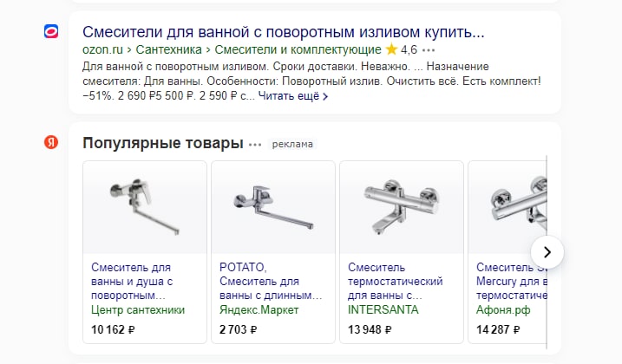Open the options dots beside the Ozon rating
The image size is (622, 364).
coord(429,50)
